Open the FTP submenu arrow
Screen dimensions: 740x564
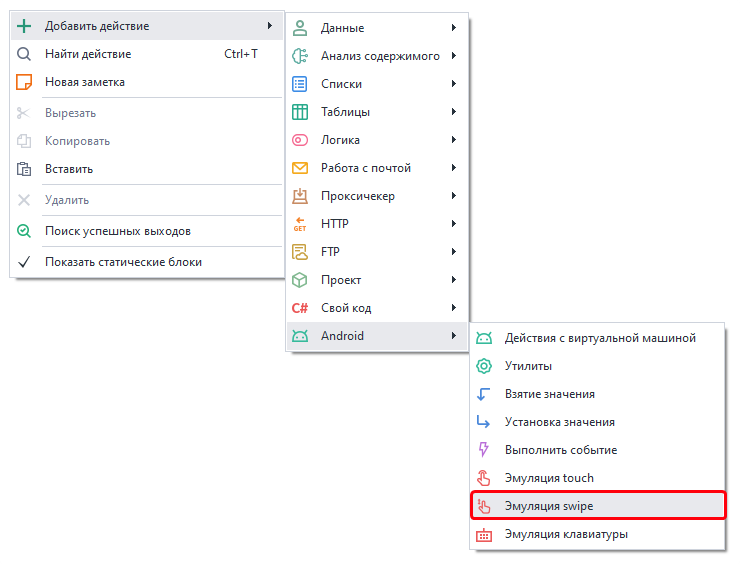click(454, 252)
